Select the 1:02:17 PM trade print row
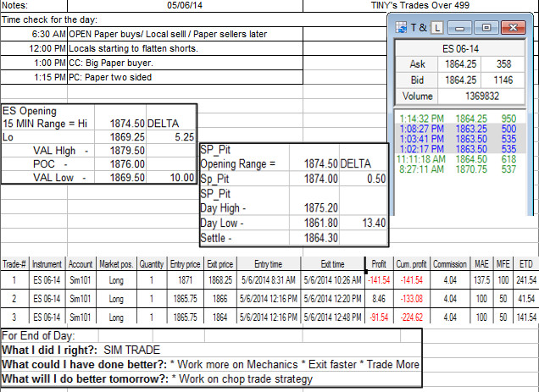The height and width of the screenshot is (392, 539). coord(459,149)
